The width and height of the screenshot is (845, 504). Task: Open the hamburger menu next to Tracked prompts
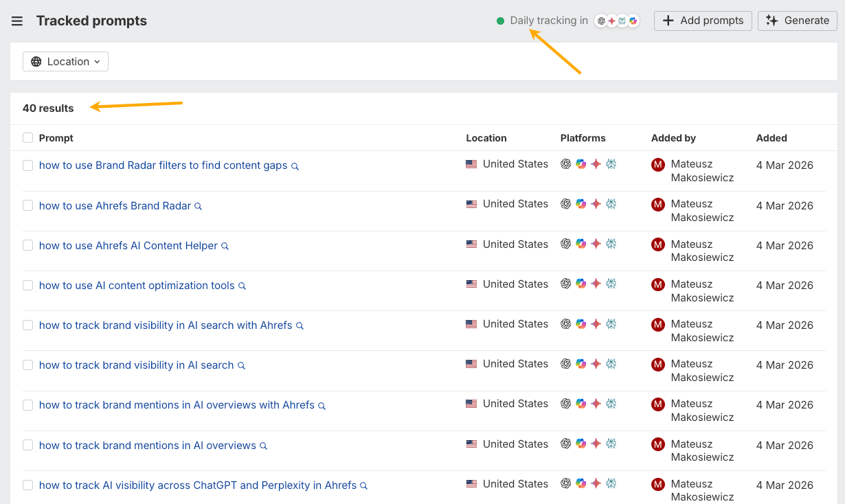(17, 21)
